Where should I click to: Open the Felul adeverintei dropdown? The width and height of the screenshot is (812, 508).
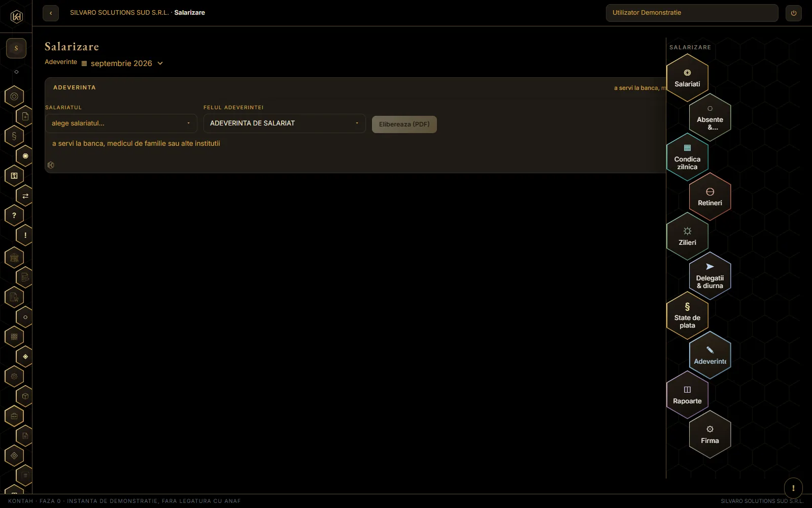[284, 123]
